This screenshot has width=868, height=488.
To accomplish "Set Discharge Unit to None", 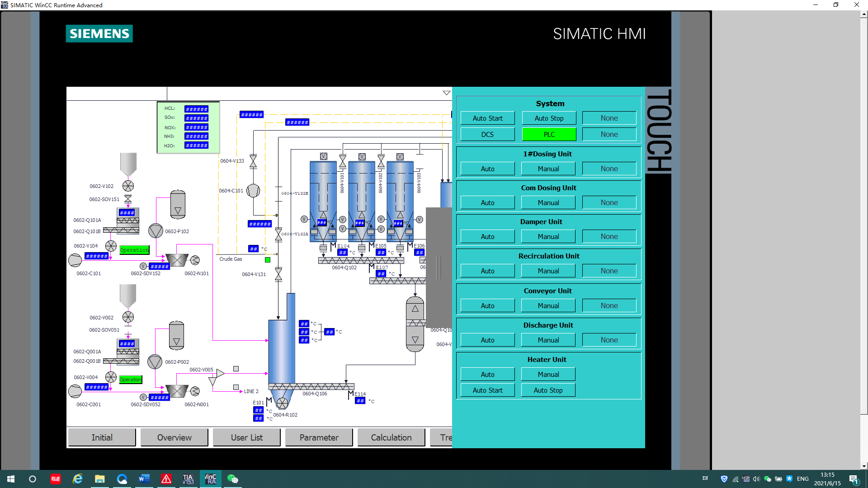I will point(609,340).
